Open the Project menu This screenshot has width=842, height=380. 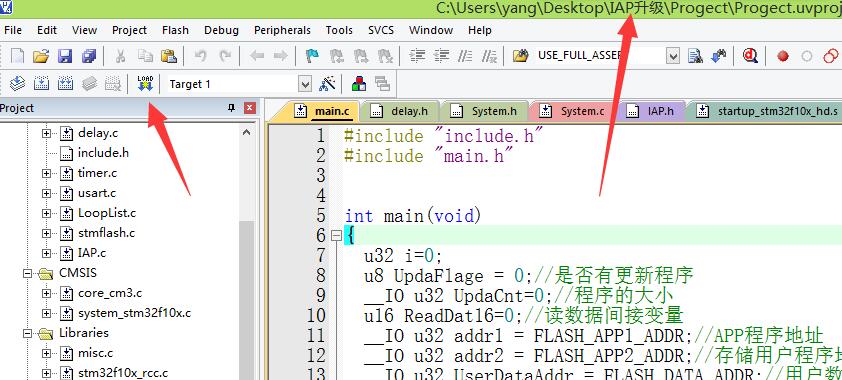[x=129, y=30]
